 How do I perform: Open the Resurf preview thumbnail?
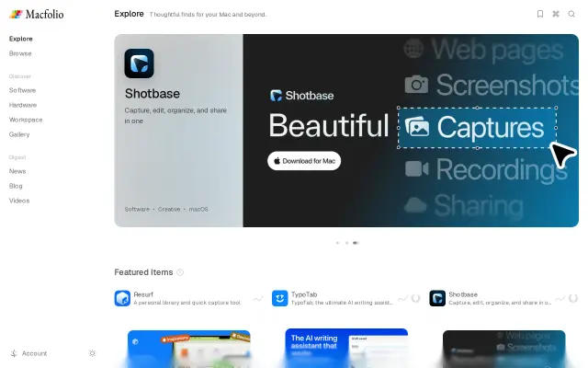(x=188, y=349)
